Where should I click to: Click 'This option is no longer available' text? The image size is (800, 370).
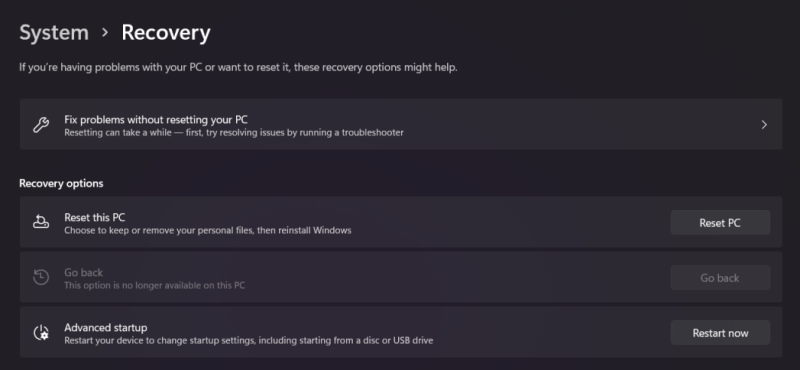[x=155, y=285]
